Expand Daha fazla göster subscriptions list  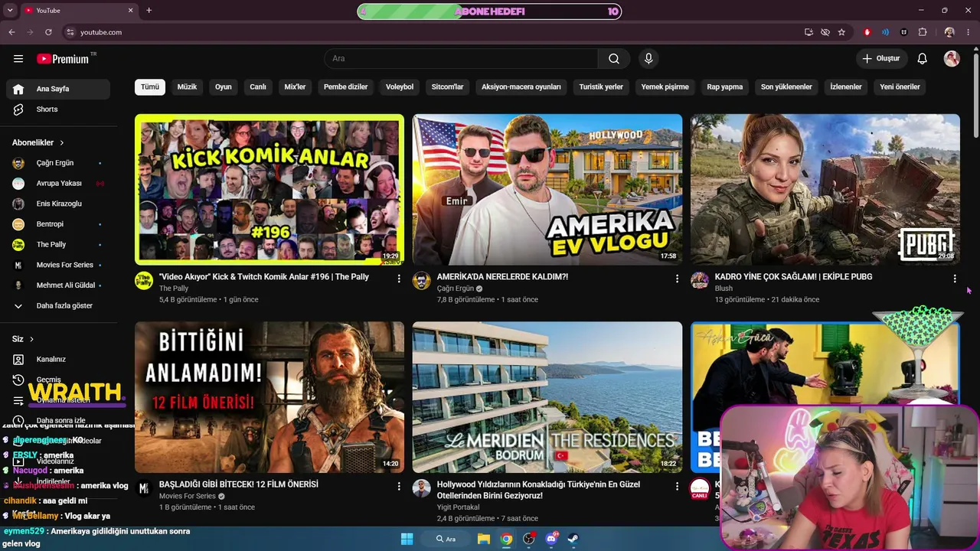pos(58,305)
